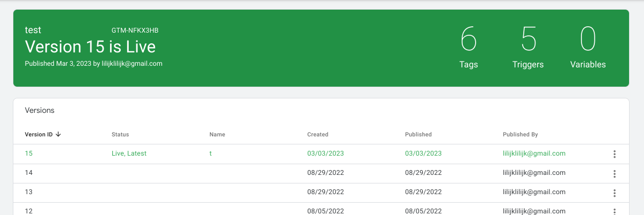644x215 pixels.
Task: Open version 13 row
Action: 321,192
